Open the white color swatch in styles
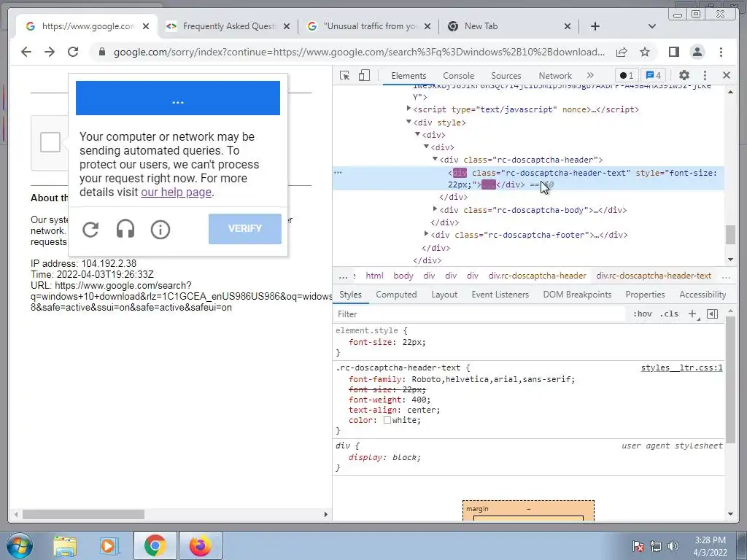Screen dimensions: 747x560 pyautogui.click(x=387, y=420)
